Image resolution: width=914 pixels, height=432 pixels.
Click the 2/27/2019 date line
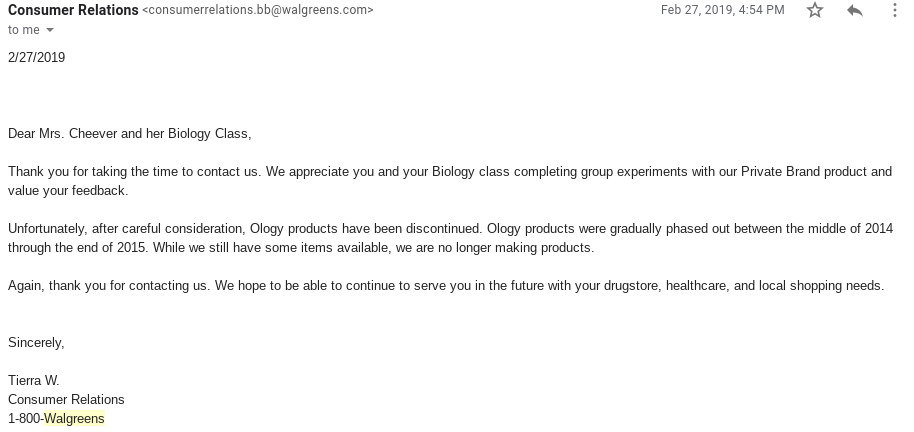point(37,57)
